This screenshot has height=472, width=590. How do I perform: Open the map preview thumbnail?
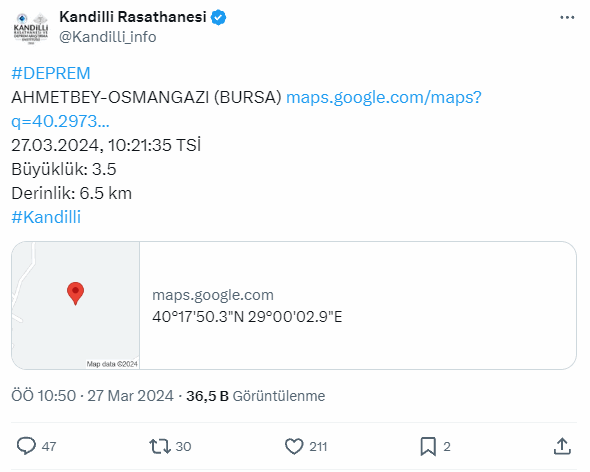pyautogui.click(x=76, y=305)
